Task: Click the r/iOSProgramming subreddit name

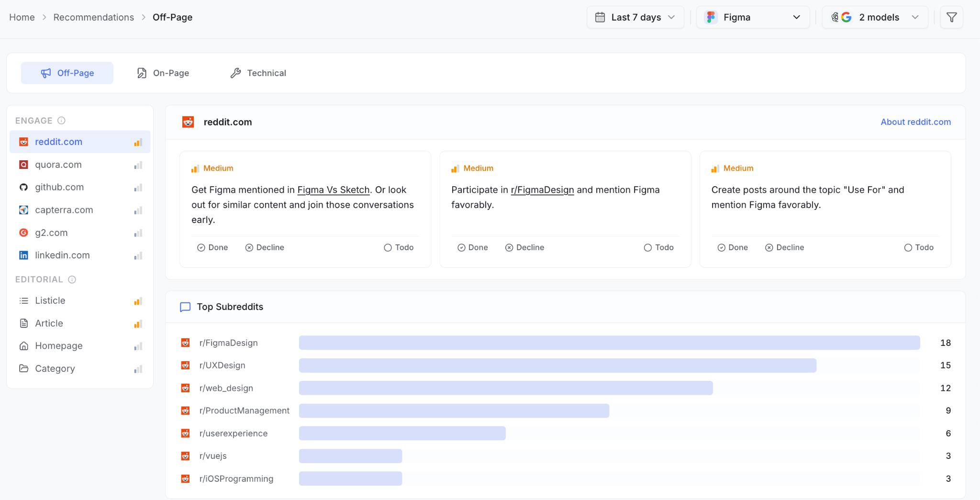Action: click(236, 479)
